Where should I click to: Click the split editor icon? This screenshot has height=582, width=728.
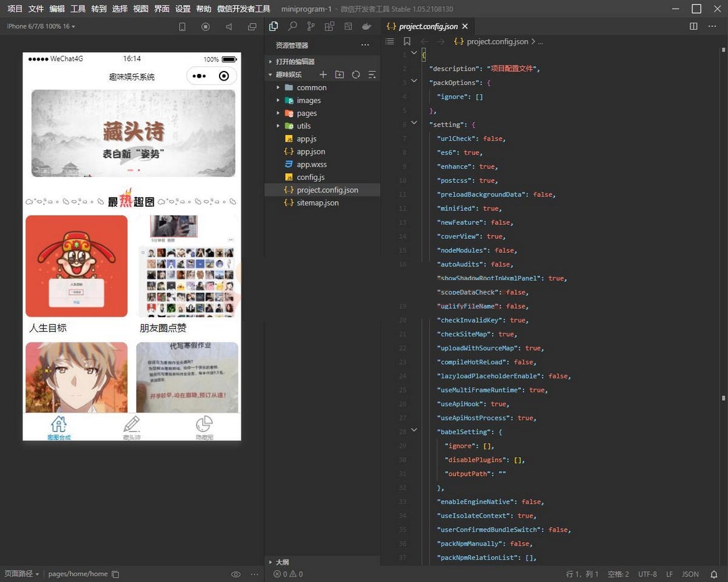(x=693, y=27)
